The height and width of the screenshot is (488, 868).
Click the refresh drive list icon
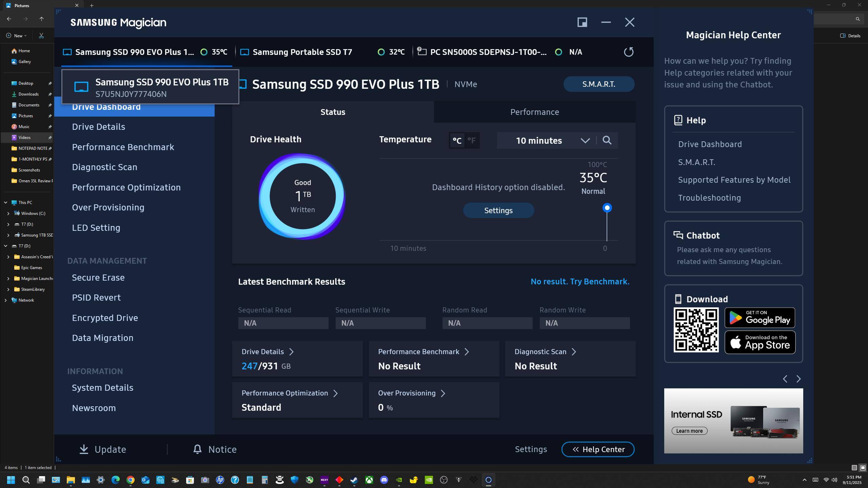pyautogui.click(x=628, y=52)
